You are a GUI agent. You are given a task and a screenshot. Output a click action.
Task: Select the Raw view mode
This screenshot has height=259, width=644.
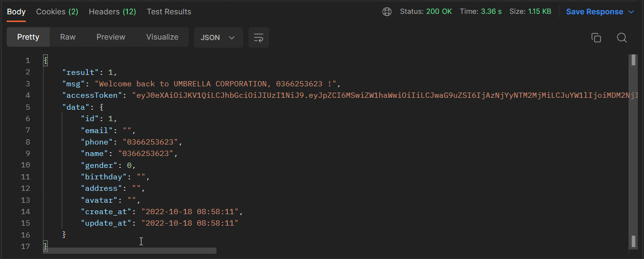pos(68,37)
